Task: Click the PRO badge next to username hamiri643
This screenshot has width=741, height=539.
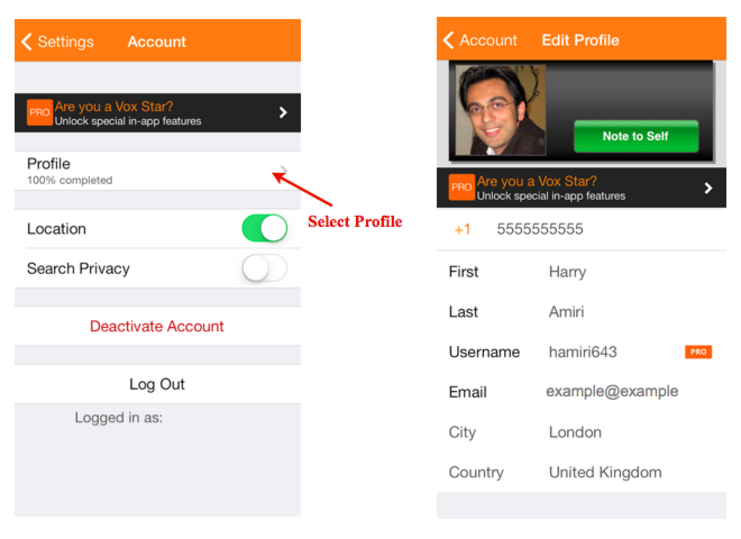Action: pyautogui.click(x=698, y=352)
